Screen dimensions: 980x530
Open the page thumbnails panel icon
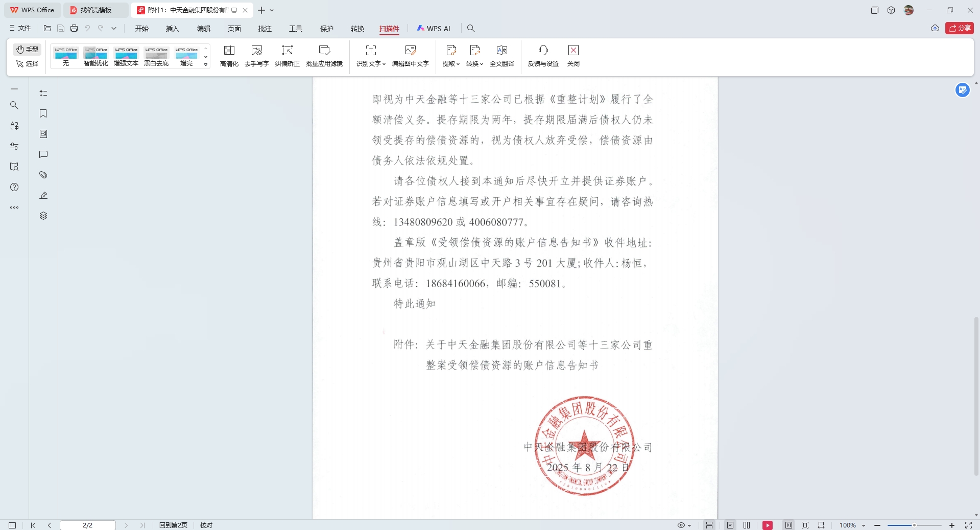[x=43, y=134]
